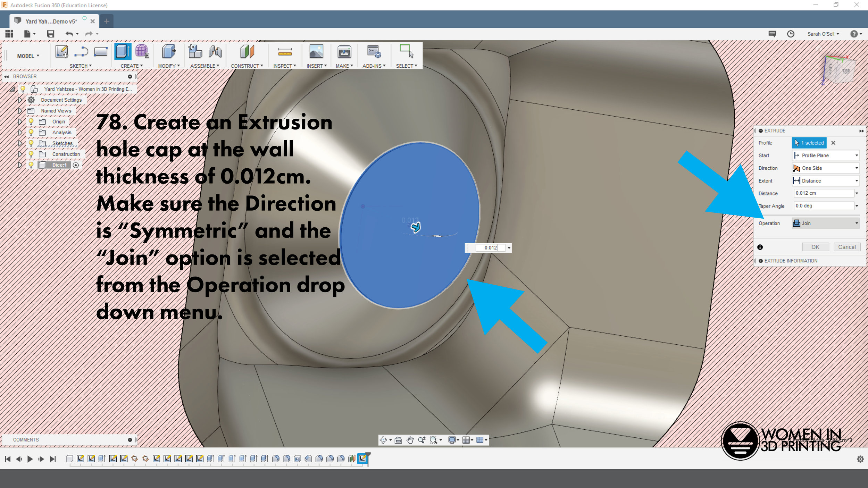The width and height of the screenshot is (868, 488).
Task: Toggle visibility bulb of Sketches folder
Action: [x=31, y=143]
